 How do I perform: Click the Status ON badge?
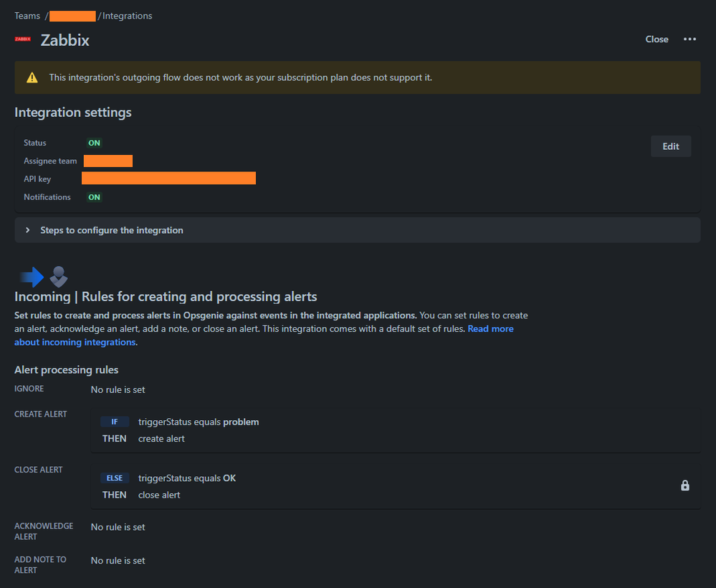[x=95, y=143]
